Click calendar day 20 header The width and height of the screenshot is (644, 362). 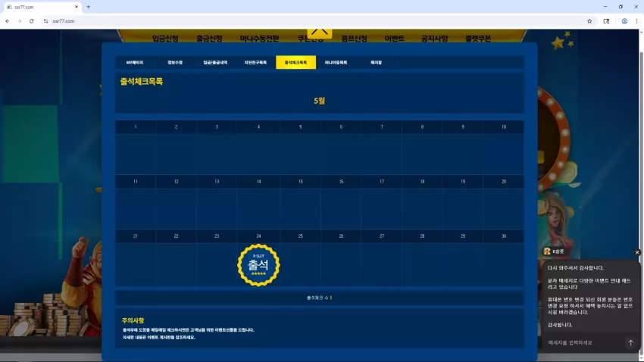tap(504, 182)
